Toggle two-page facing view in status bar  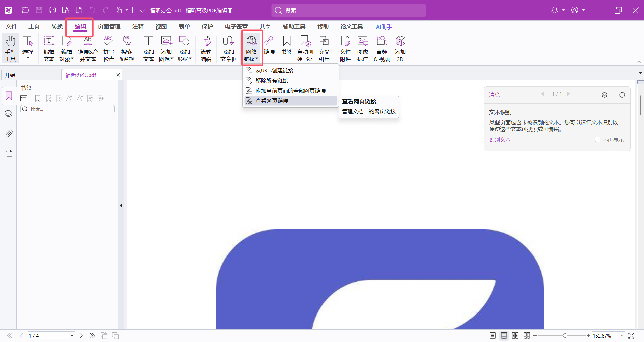(515, 336)
